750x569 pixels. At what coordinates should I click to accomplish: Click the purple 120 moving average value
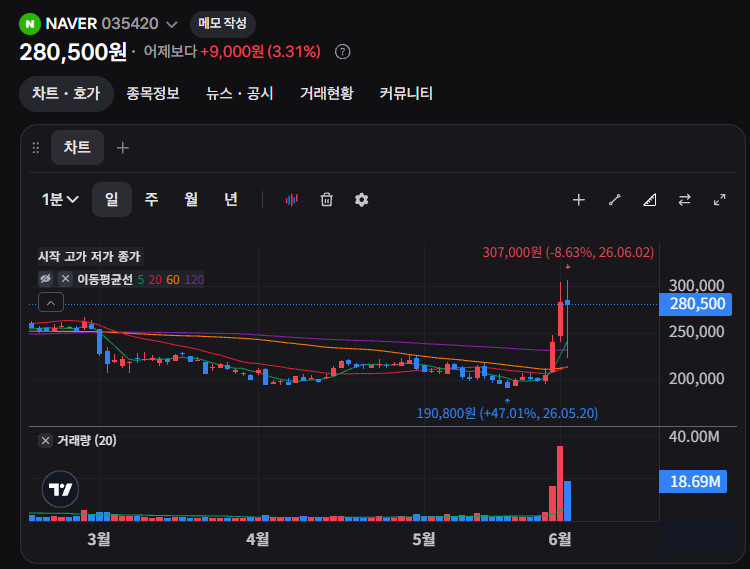pos(194,280)
